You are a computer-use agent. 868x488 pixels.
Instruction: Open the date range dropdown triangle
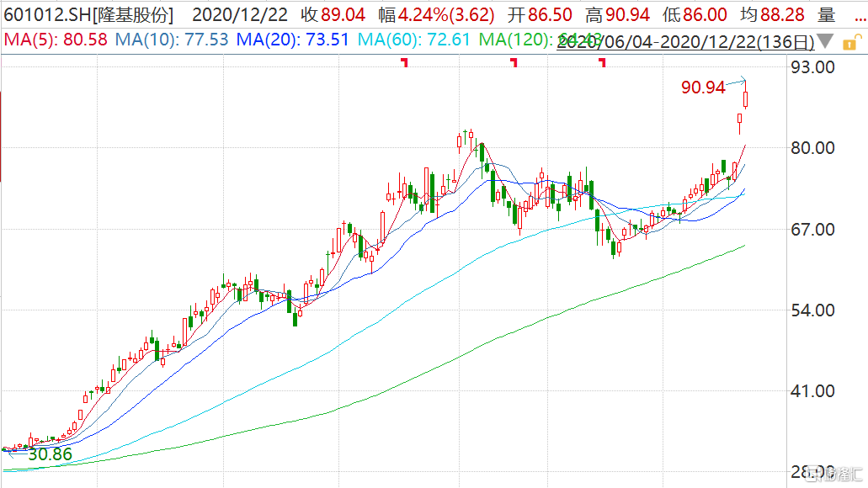pyautogui.click(x=825, y=41)
